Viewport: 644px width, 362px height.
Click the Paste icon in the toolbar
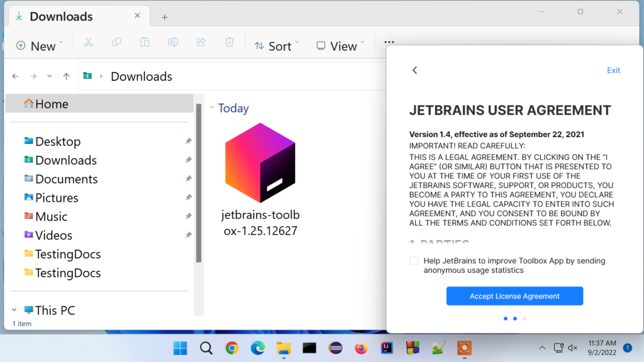(144, 42)
